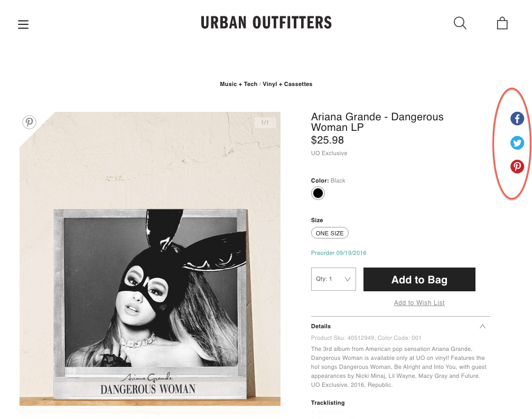Open the Qty dropdown
This screenshot has width=532, height=419.
333,279
